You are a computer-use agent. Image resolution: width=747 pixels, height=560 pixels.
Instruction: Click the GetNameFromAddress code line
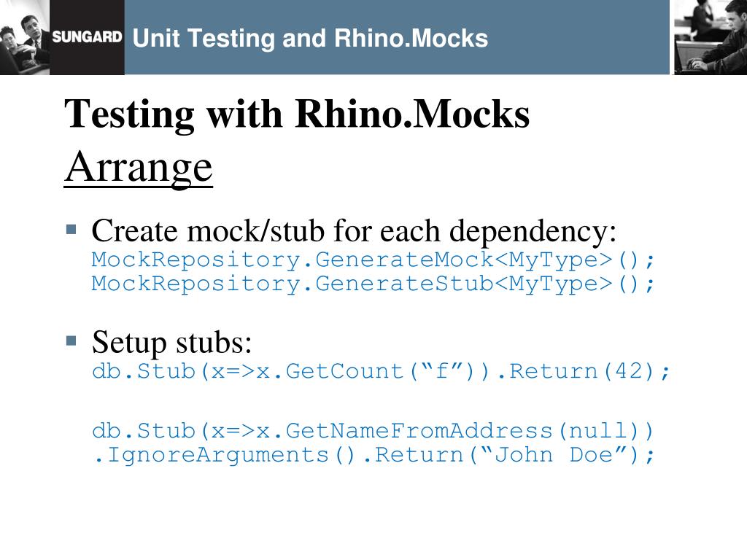point(373,431)
